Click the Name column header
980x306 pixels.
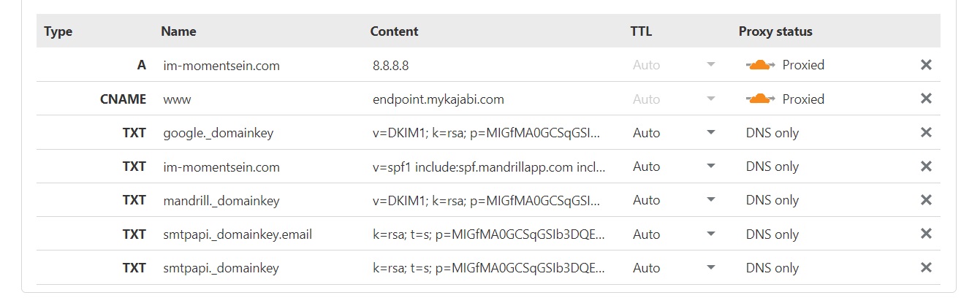(178, 31)
